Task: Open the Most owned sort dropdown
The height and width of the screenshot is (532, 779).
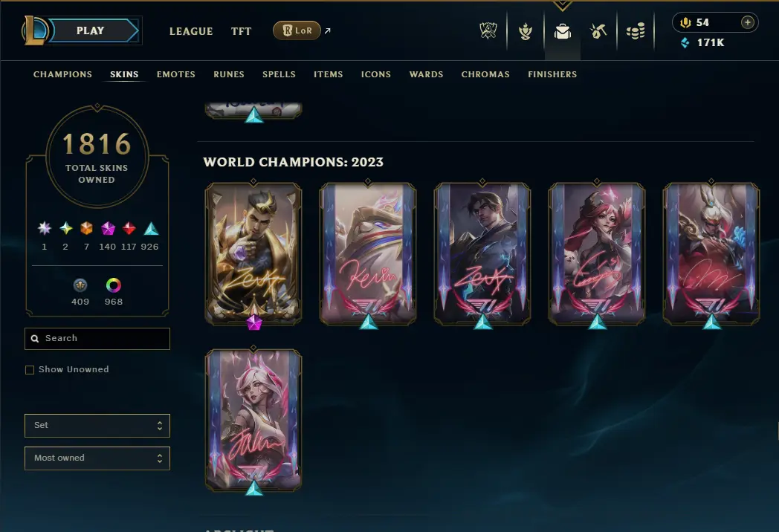Action: [x=97, y=458]
